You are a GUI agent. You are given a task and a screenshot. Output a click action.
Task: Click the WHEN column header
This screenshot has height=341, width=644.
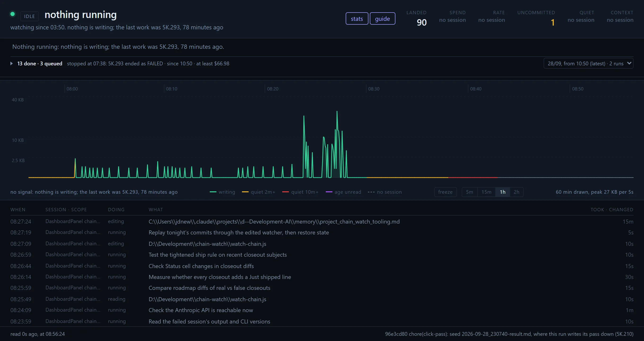18,210
